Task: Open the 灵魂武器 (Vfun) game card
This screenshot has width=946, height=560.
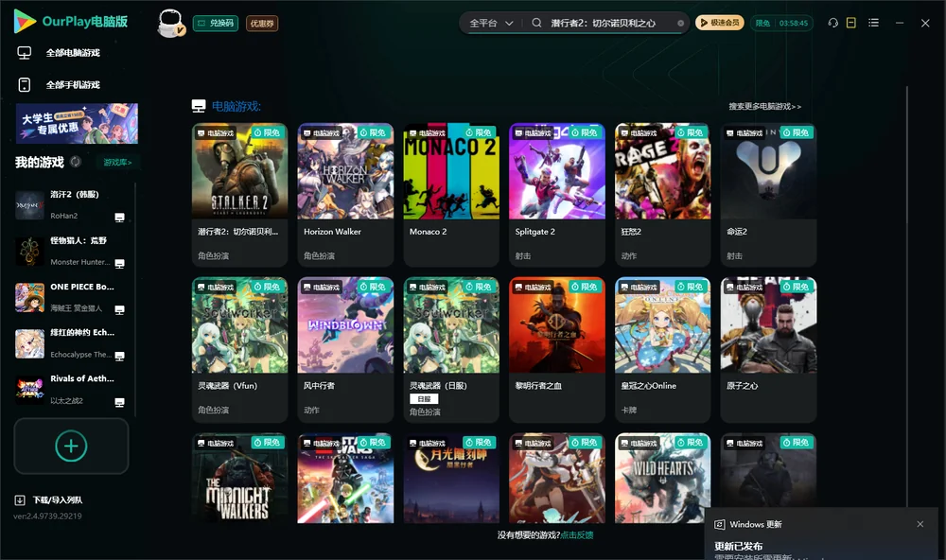Action: coord(239,349)
